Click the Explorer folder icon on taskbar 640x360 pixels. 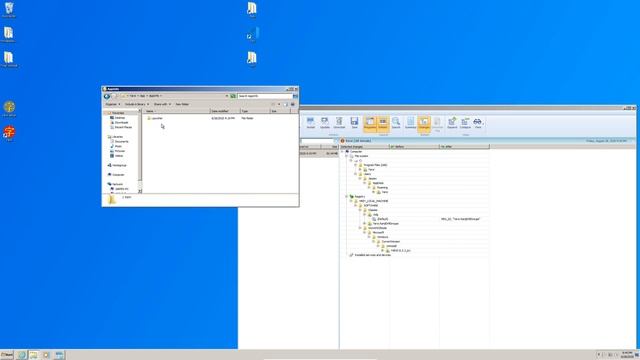click(x=33, y=355)
